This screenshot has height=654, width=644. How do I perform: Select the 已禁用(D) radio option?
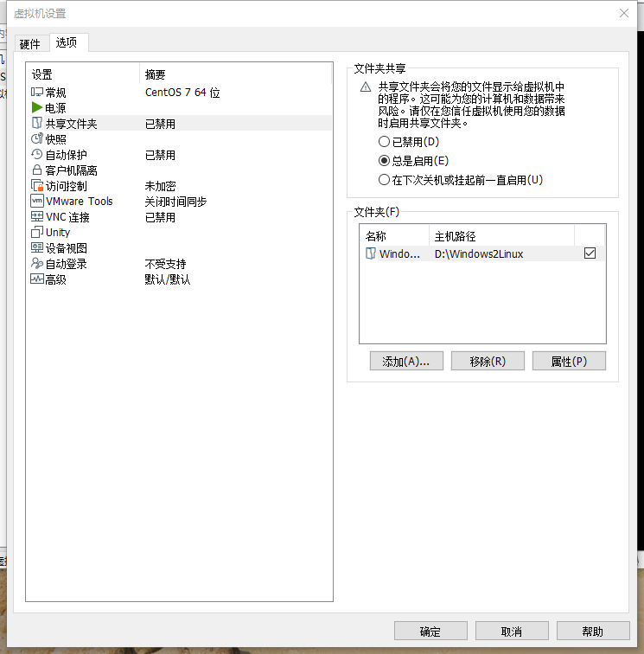click(x=384, y=142)
